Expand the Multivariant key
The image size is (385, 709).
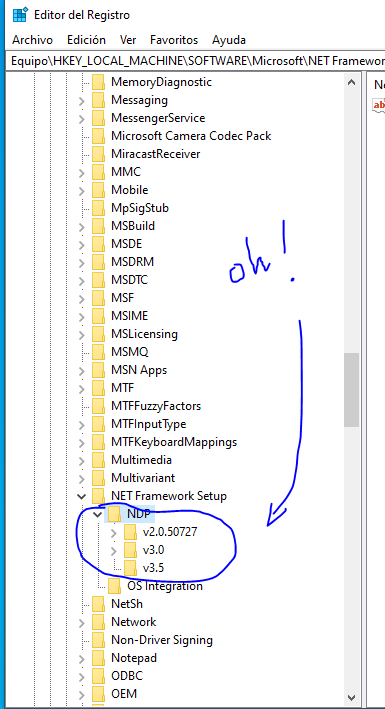point(81,478)
